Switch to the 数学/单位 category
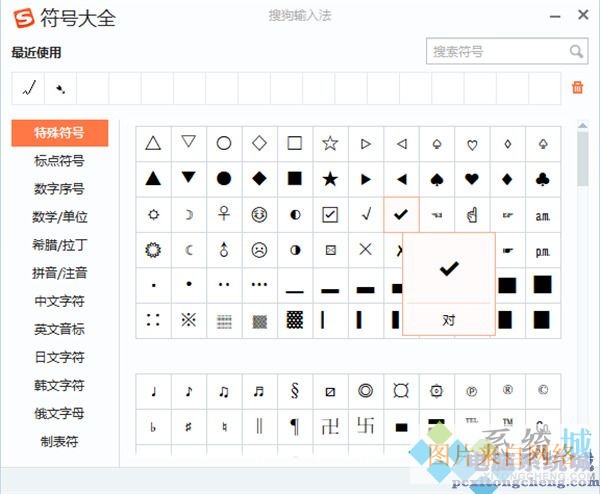The width and height of the screenshot is (600, 494). pos(59,216)
